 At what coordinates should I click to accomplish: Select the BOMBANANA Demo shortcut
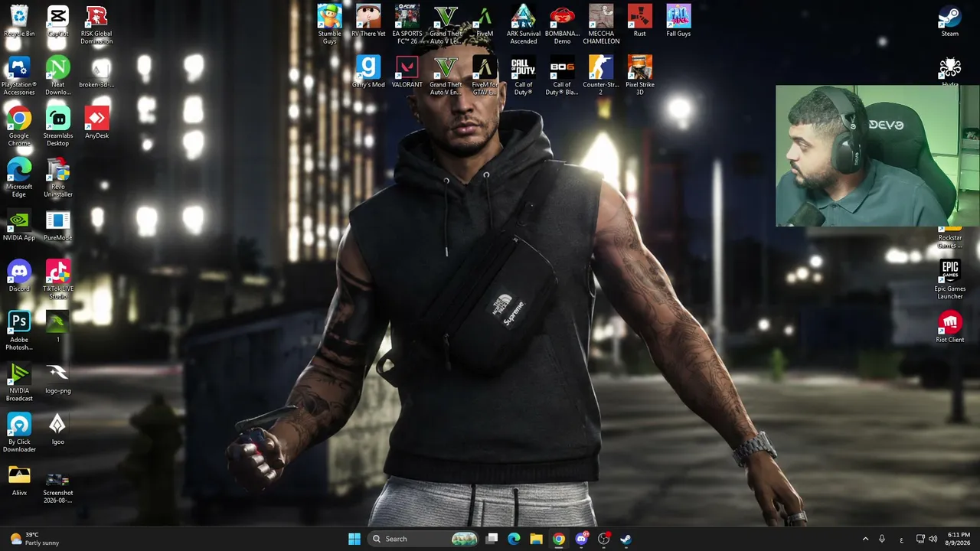[562, 25]
